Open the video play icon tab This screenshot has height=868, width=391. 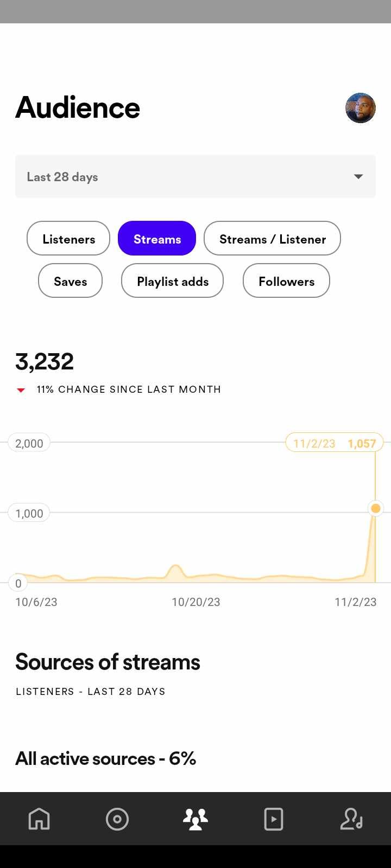274,819
